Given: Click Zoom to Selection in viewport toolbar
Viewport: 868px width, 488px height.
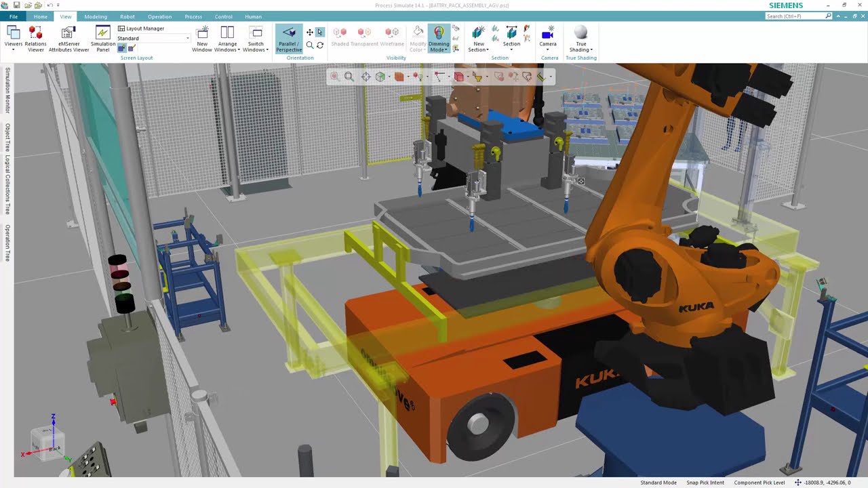Looking at the screenshot, I should tap(334, 77).
